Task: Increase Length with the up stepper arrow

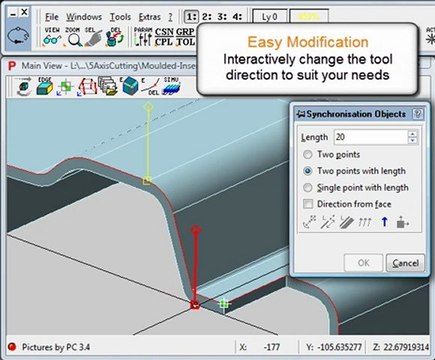Action: click(413, 134)
